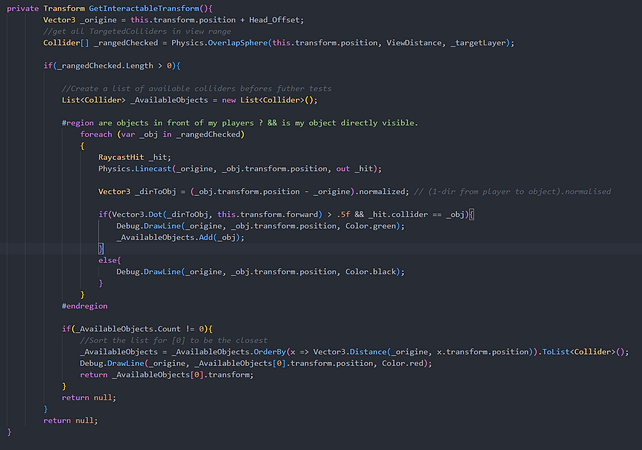642x450 pixels.
Task: Click 'return _AvailableObjects[0].transform;' statement
Action: pyautogui.click(x=167, y=375)
